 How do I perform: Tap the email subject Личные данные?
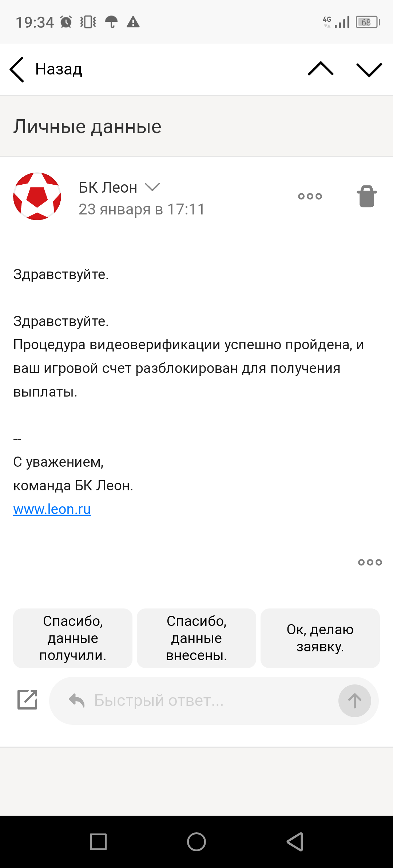pos(87,126)
